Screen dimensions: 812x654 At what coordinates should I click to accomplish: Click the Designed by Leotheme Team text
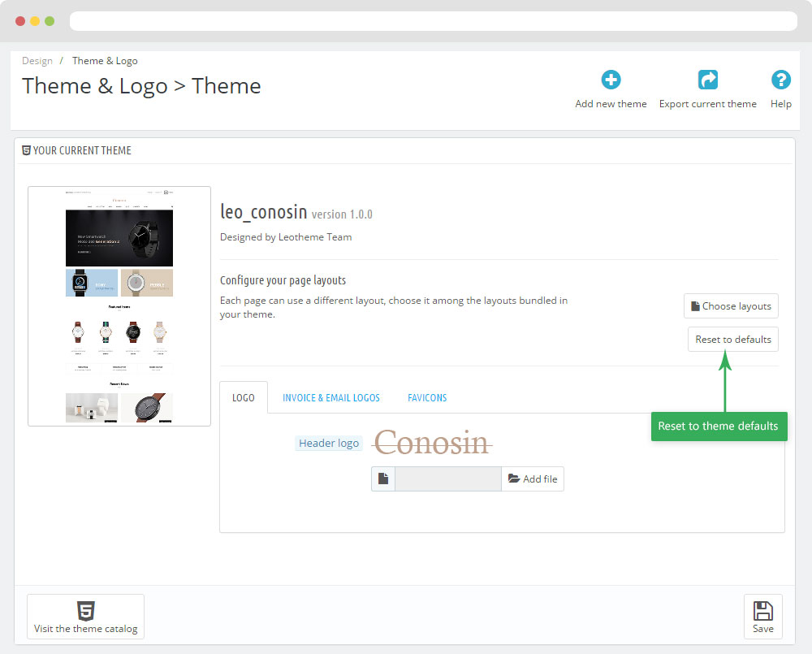(286, 237)
